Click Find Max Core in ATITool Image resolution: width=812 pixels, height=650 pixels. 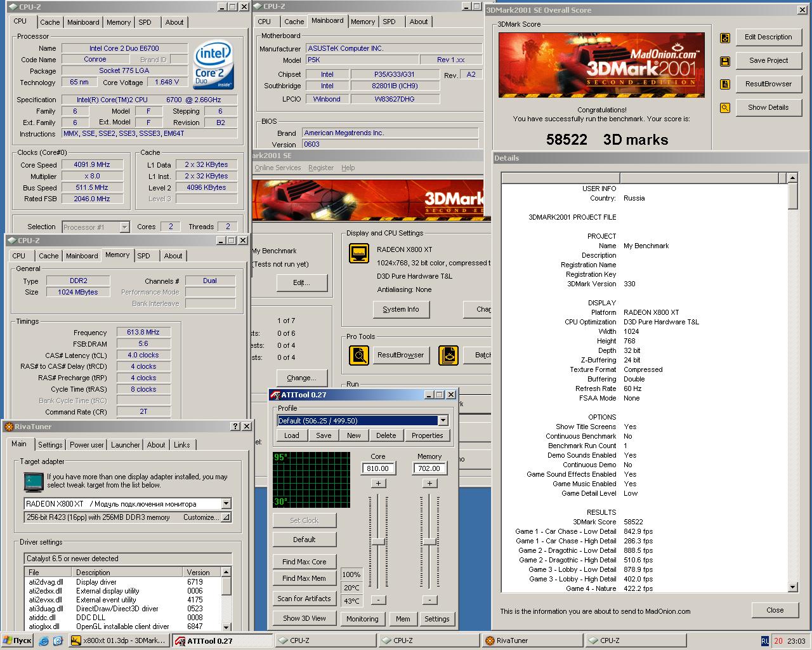click(304, 562)
